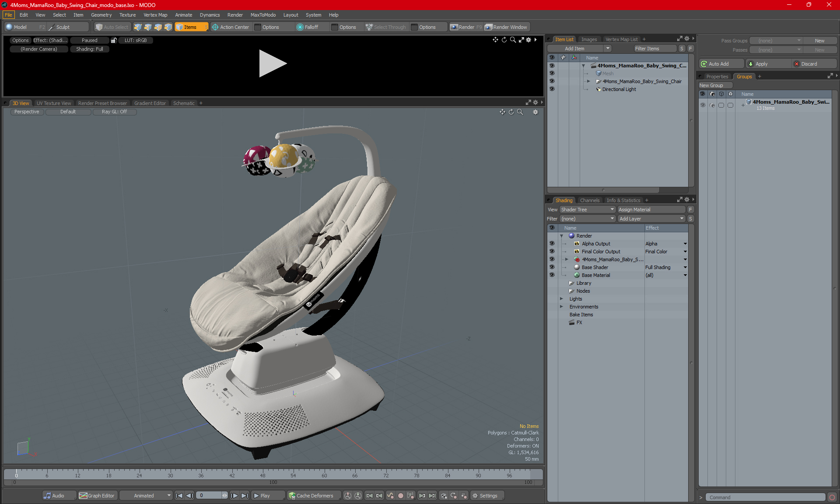This screenshot has height=504, width=840.
Task: Click the Ray GL: Off button
Action: click(114, 112)
